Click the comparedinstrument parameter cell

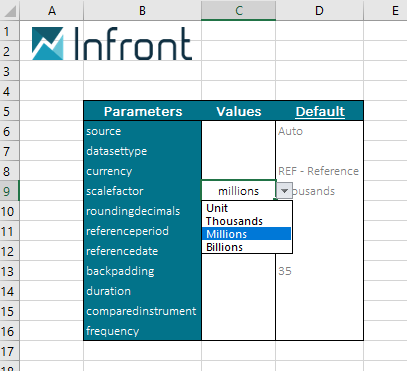click(143, 311)
